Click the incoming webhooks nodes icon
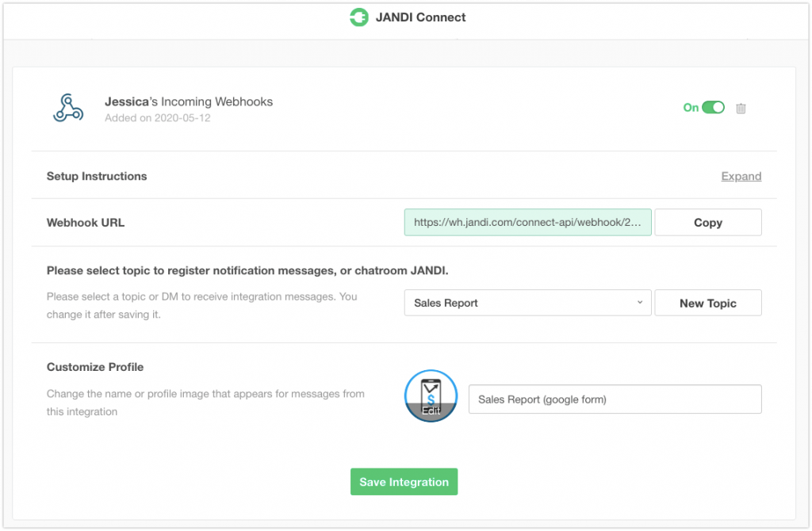This screenshot has width=812, height=531. [x=68, y=107]
